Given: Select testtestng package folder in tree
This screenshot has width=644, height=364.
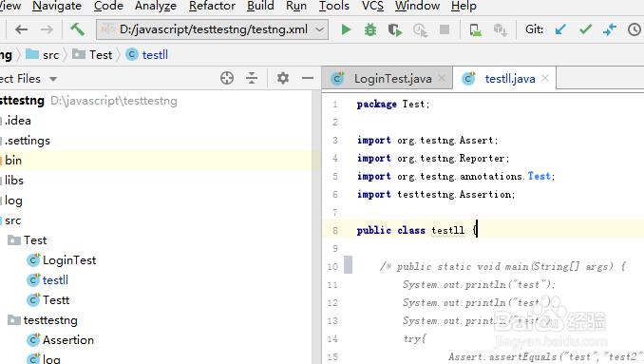Looking at the screenshot, I should click(x=43, y=320).
